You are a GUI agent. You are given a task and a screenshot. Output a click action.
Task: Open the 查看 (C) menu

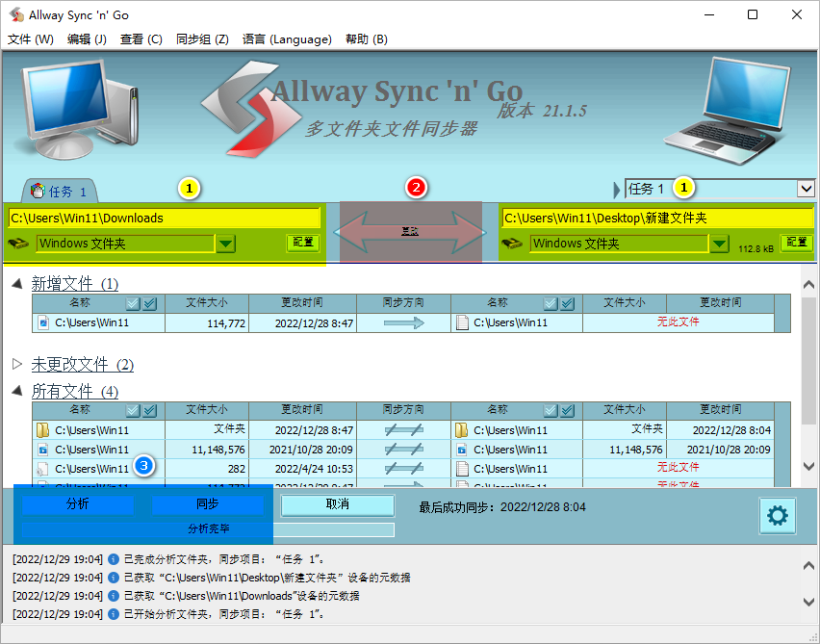141,39
